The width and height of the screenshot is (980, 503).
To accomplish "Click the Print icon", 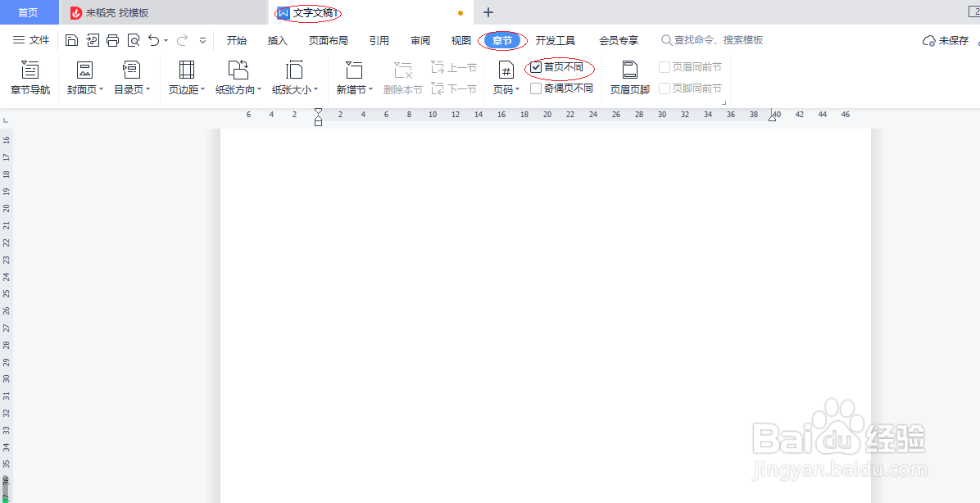I will click(111, 39).
